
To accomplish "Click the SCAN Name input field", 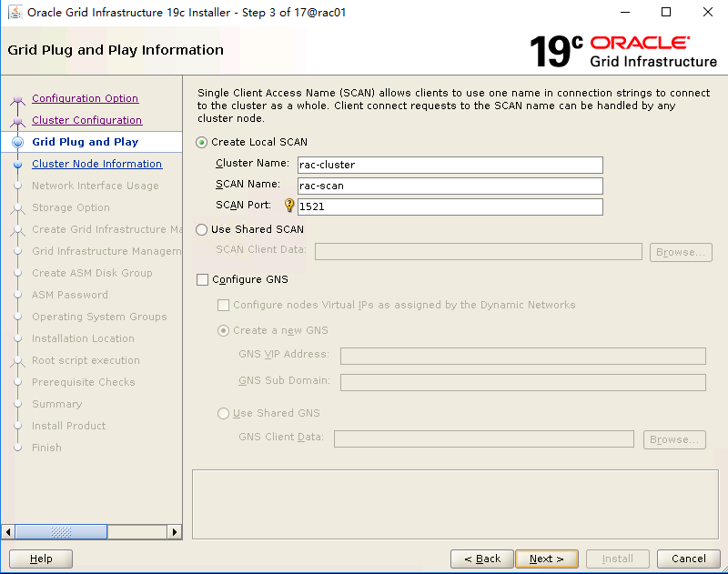I will 450,186.
